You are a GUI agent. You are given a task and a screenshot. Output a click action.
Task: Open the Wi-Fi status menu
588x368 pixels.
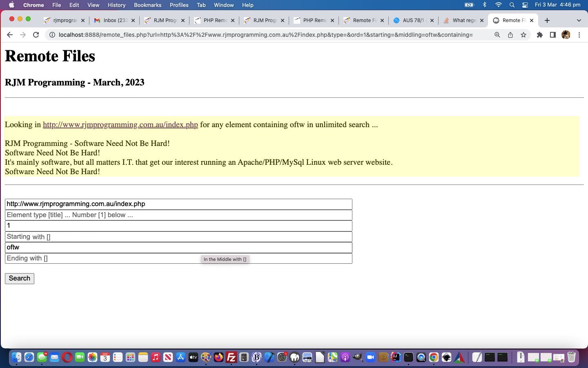(x=498, y=5)
